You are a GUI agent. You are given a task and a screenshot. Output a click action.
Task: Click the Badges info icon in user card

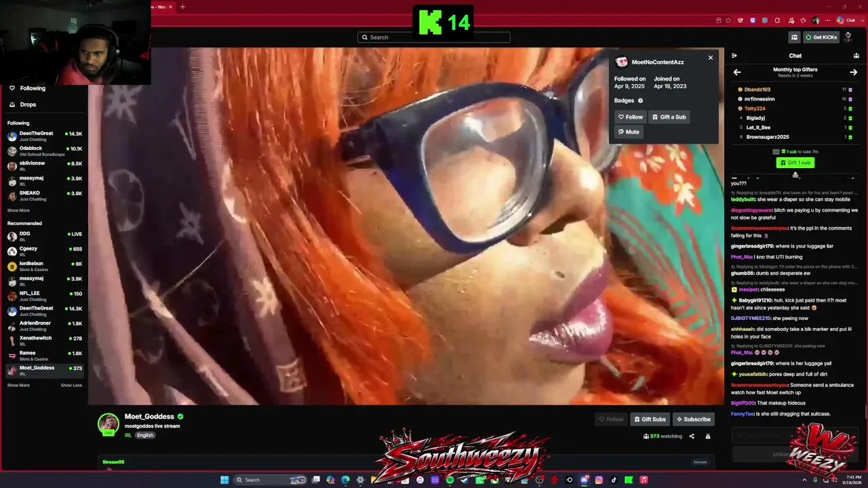(x=640, y=100)
